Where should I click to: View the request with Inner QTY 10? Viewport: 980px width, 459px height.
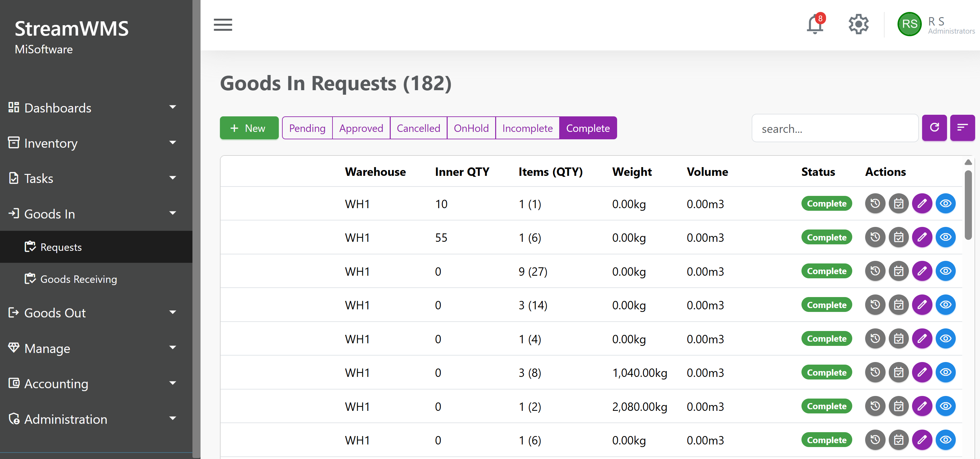(x=946, y=203)
